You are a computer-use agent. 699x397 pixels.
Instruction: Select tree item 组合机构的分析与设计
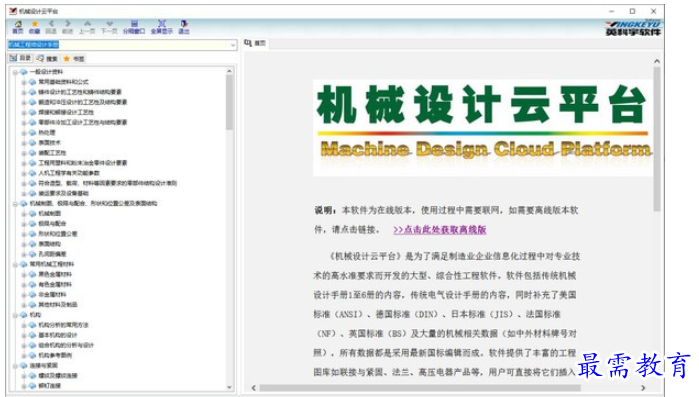(x=66, y=345)
